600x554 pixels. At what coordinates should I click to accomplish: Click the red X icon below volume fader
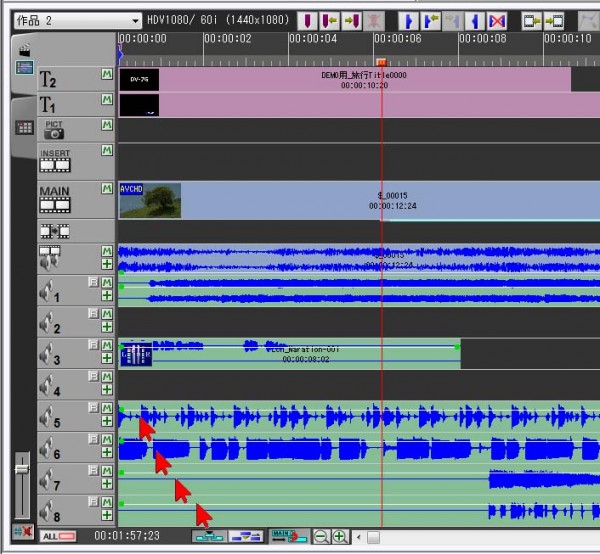[23, 532]
